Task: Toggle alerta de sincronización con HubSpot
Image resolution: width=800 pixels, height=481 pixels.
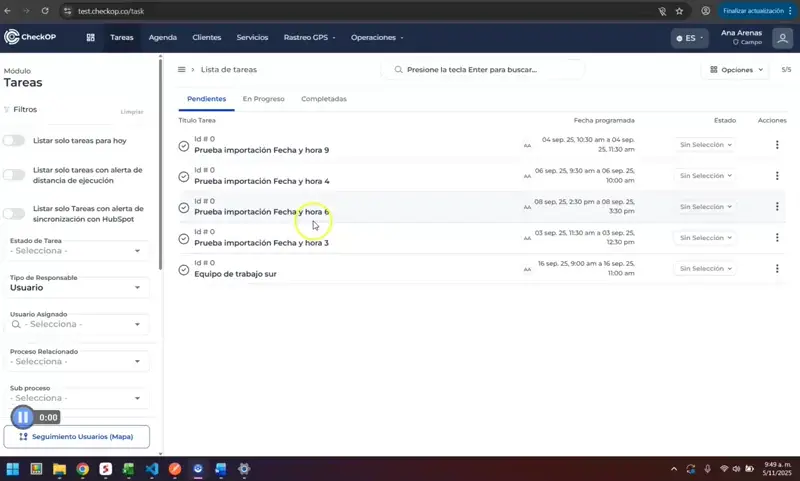Action: click(x=14, y=213)
